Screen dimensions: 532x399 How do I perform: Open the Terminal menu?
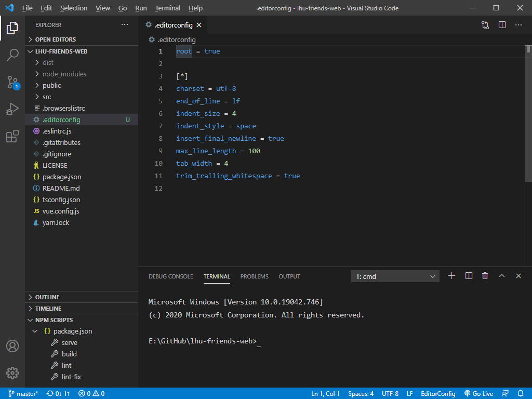(x=167, y=8)
